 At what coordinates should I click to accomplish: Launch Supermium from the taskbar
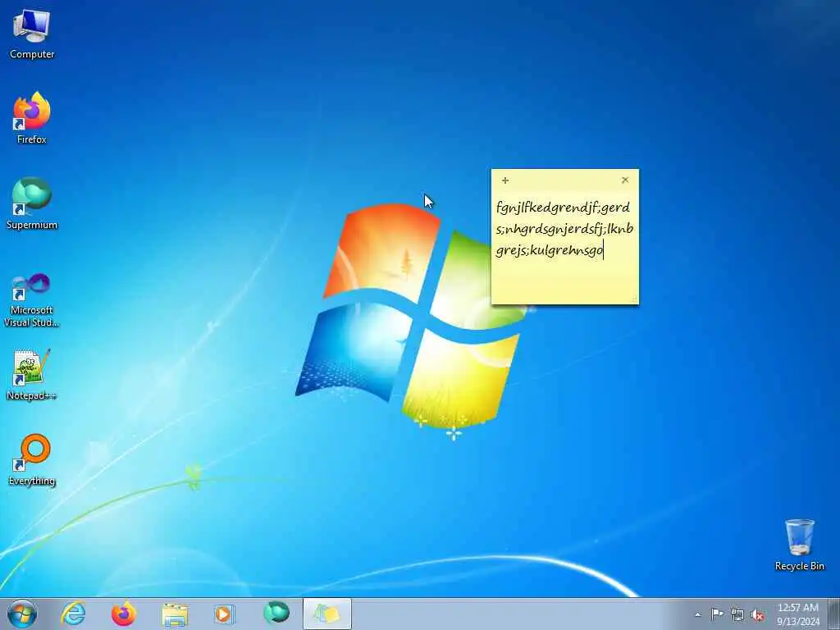point(276,614)
